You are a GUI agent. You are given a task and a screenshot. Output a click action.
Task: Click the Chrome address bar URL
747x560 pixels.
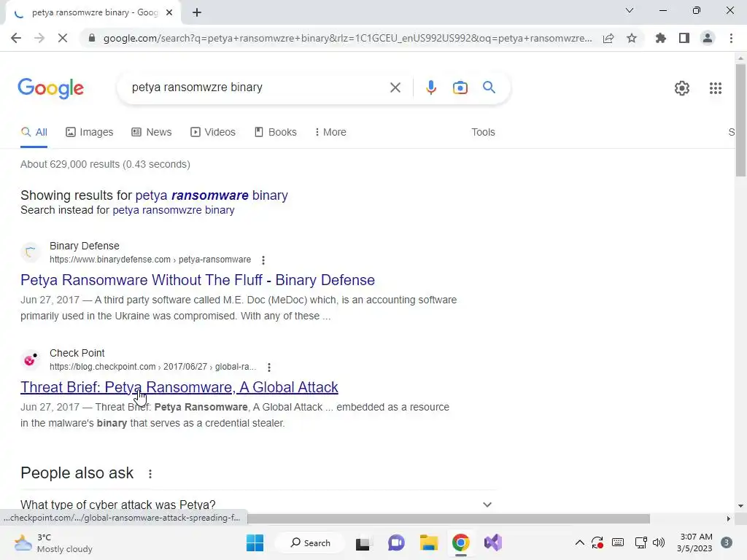pyautogui.click(x=348, y=38)
